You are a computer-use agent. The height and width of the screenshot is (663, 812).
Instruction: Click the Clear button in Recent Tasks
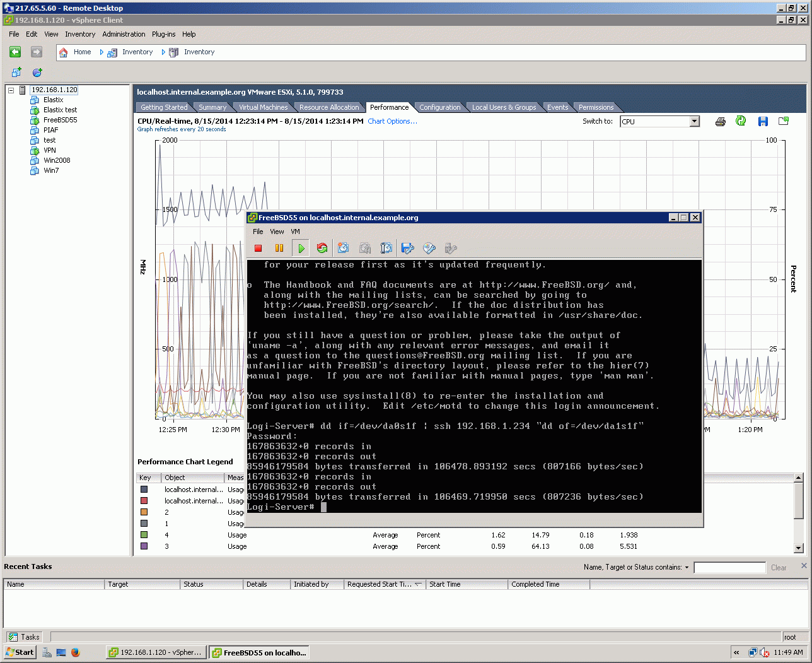[779, 568]
